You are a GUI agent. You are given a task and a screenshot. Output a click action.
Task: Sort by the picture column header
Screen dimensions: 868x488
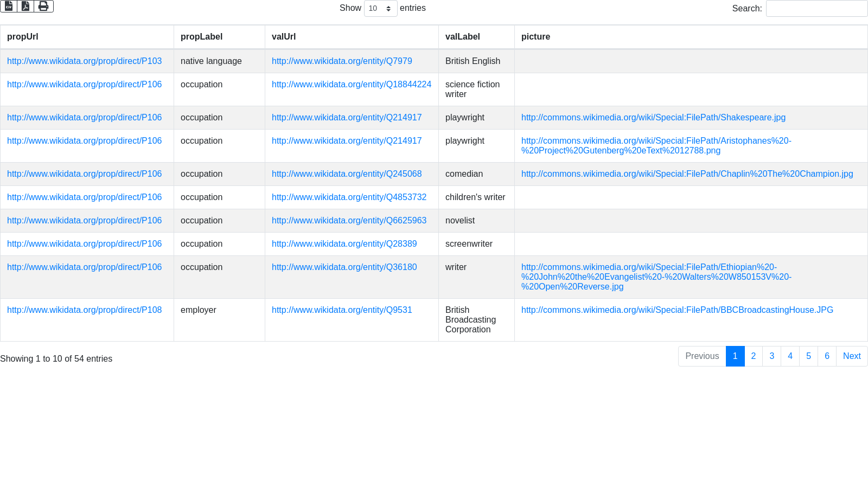[x=535, y=37]
